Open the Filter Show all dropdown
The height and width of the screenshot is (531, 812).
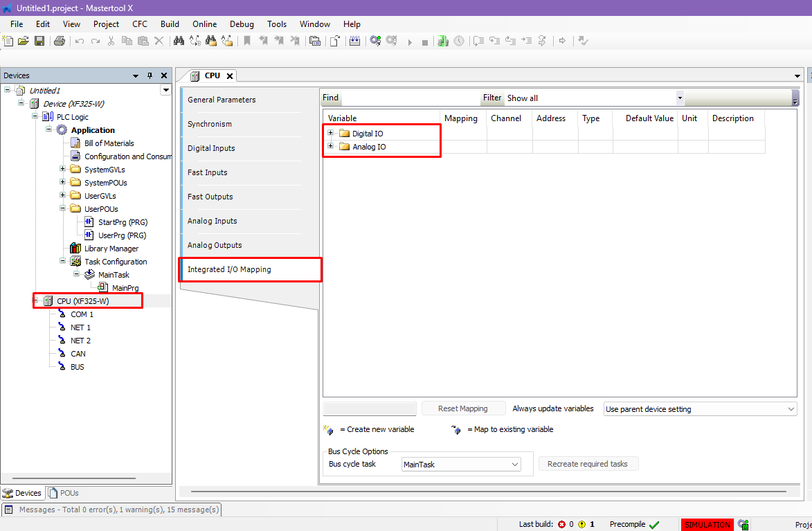coord(679,98)
